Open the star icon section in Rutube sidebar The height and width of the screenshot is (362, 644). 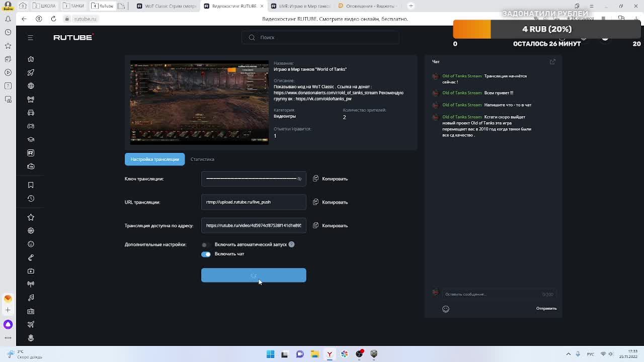coord(31,217)
